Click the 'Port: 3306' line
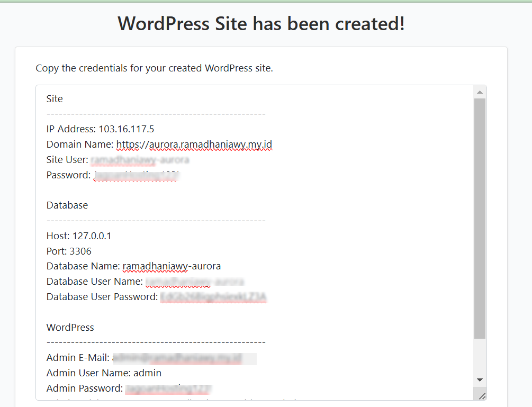532x407 pixels. click(x=69, y=251)
